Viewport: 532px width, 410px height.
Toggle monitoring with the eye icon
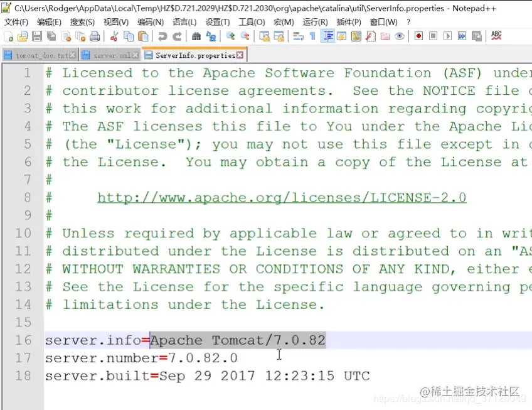(x=400, y=36)
